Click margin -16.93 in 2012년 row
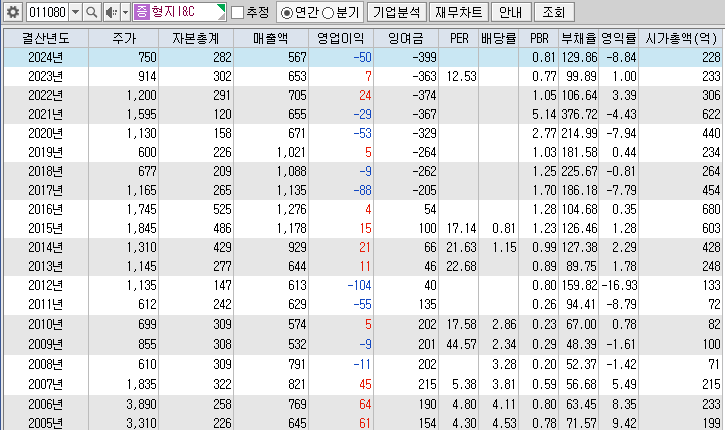The image size is (725, 430). (619, 285)
